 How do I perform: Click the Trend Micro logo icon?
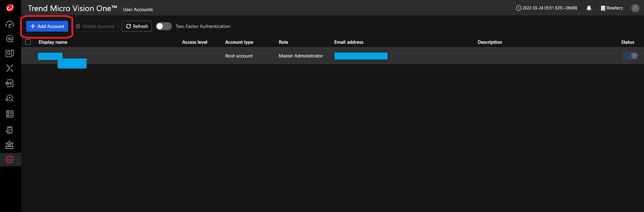pos(10,8)
